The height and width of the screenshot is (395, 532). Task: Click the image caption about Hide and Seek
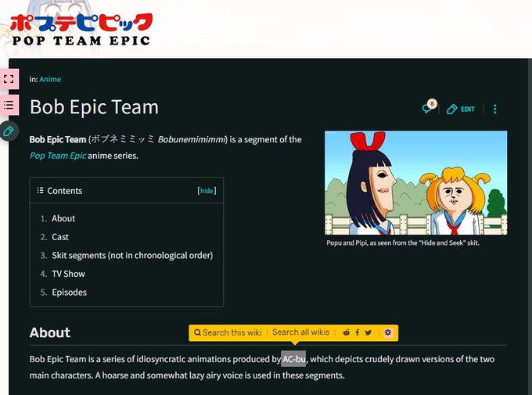click(x=403, y=243)
